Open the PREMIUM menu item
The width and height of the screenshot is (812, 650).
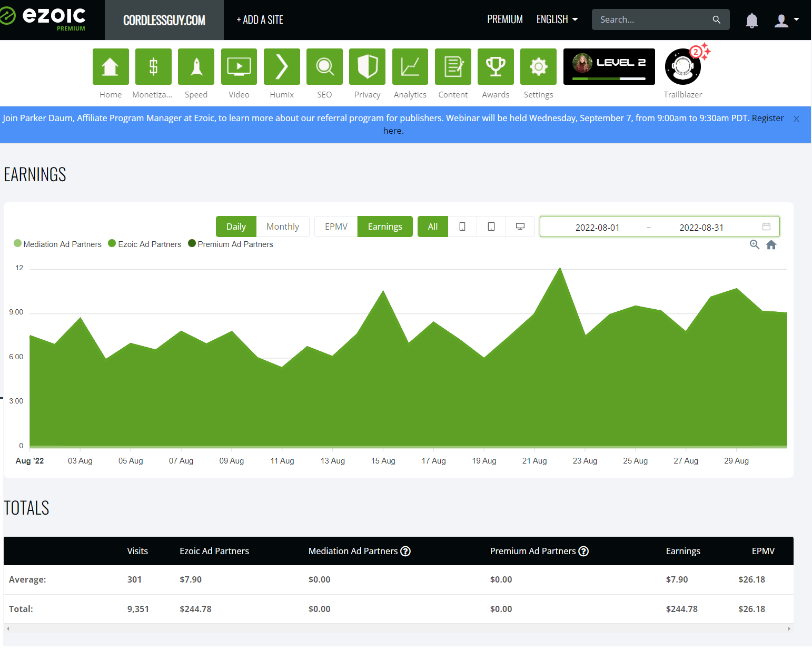[x=504, y=19]
